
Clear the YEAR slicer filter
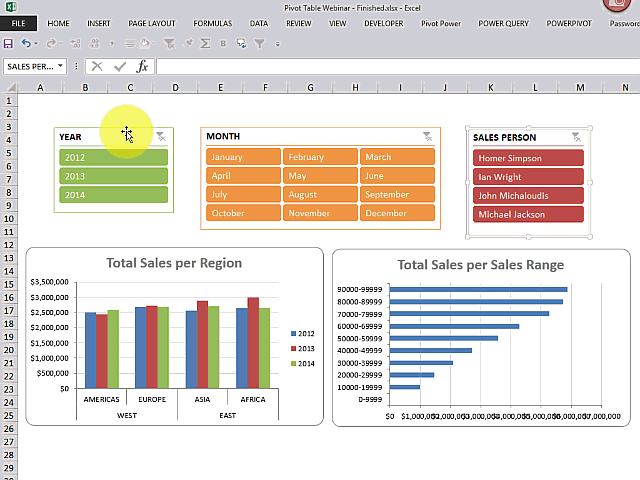(x=160, y=136)
